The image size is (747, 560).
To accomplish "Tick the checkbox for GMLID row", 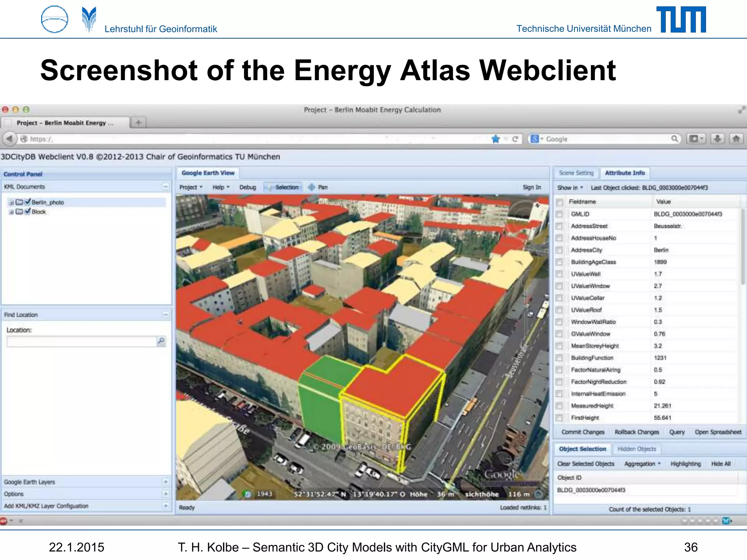I will click(x=559, y=214).
